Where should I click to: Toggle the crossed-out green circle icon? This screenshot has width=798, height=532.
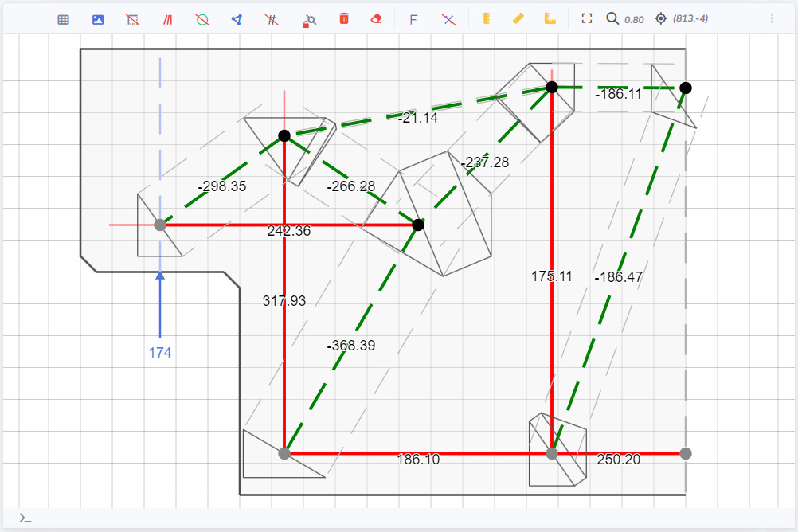202,19
